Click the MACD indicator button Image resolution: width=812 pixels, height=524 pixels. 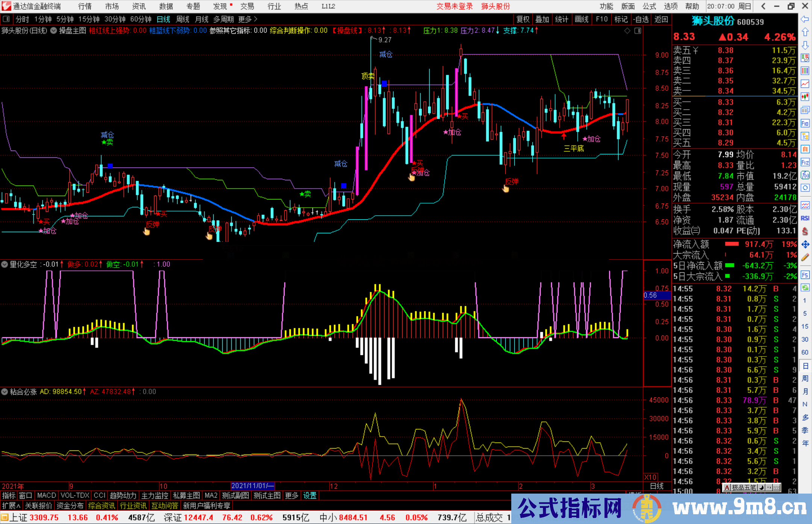tap(47, 495)
